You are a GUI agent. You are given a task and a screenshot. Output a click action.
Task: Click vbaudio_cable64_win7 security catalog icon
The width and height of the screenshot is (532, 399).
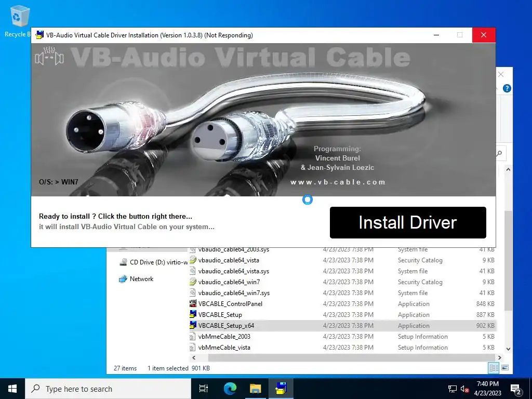tap(193, 282)
